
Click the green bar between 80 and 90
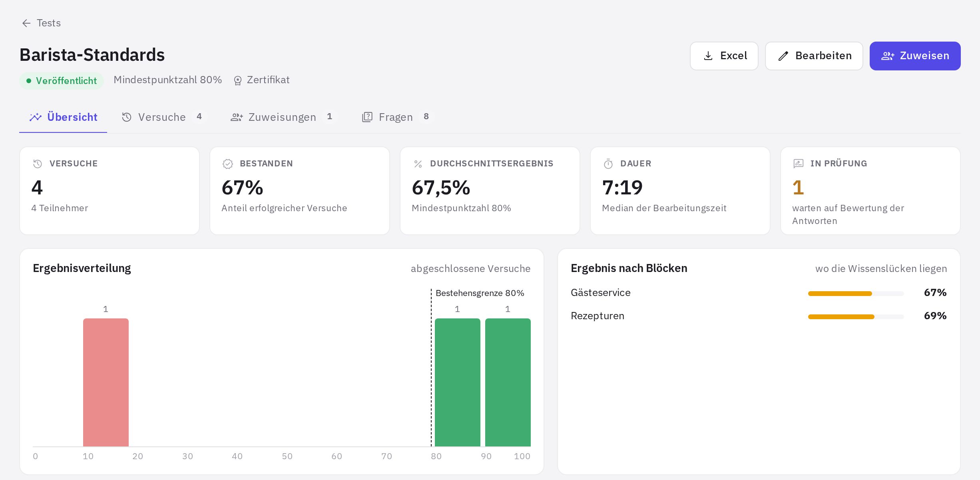[x=458, y=382]
